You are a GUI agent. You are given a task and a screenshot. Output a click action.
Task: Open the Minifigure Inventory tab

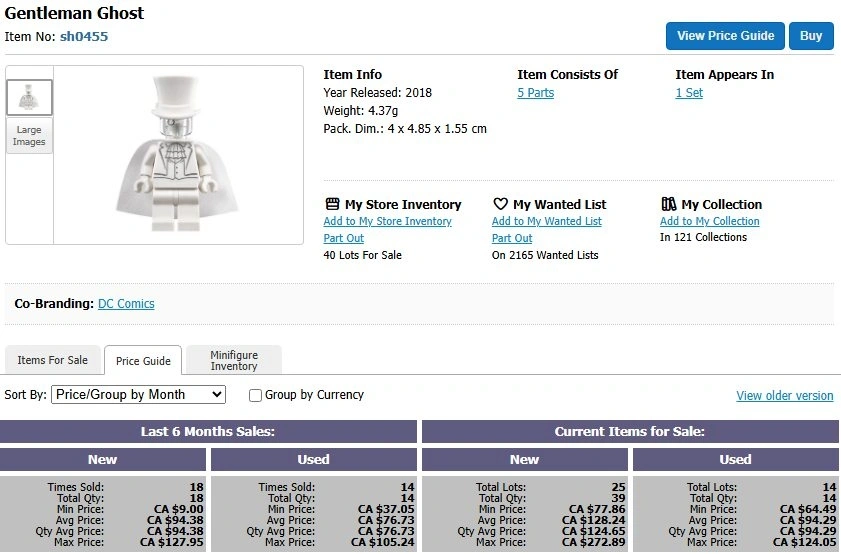coord(233,360)
